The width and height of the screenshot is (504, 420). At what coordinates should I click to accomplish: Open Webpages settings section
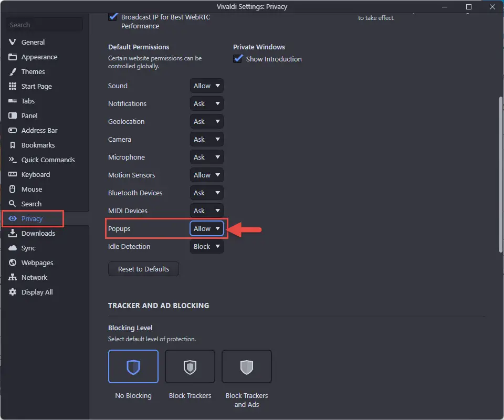[37, 262]
